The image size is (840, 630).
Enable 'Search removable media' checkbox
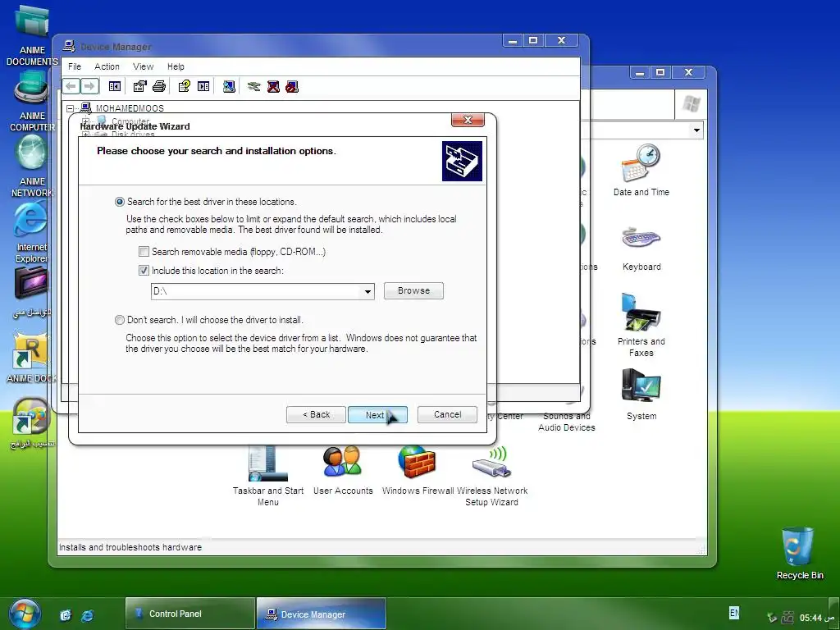(x=144, y=251)
